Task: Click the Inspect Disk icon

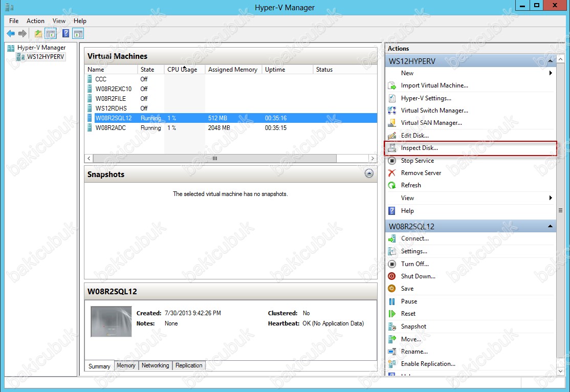Action: 392,148
